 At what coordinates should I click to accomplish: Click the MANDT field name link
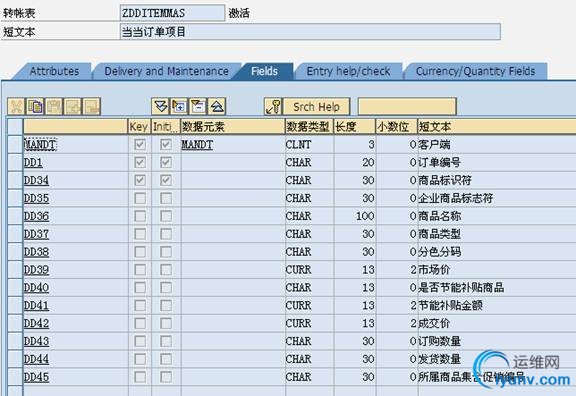[40, 144]
